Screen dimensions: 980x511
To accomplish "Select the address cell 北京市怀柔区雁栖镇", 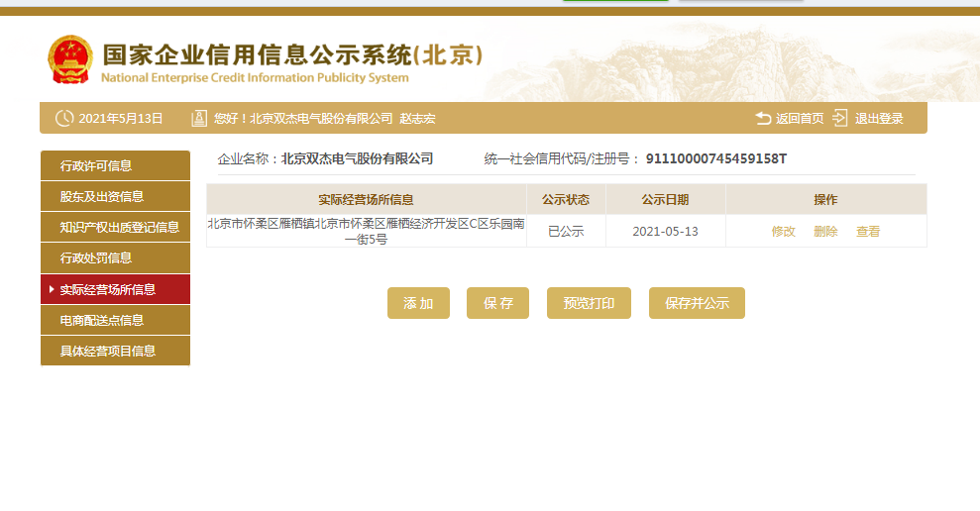I will click(367, 231).
